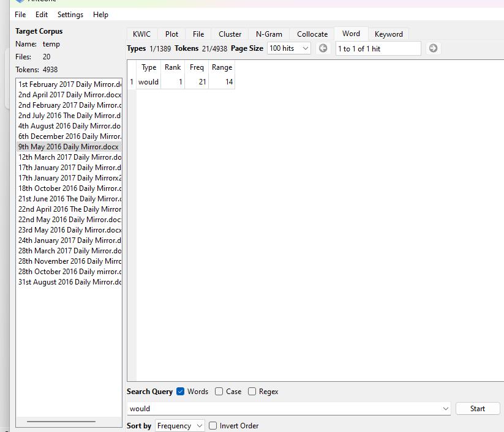Select file 12th March 2017 Daily Mirror

69,157
